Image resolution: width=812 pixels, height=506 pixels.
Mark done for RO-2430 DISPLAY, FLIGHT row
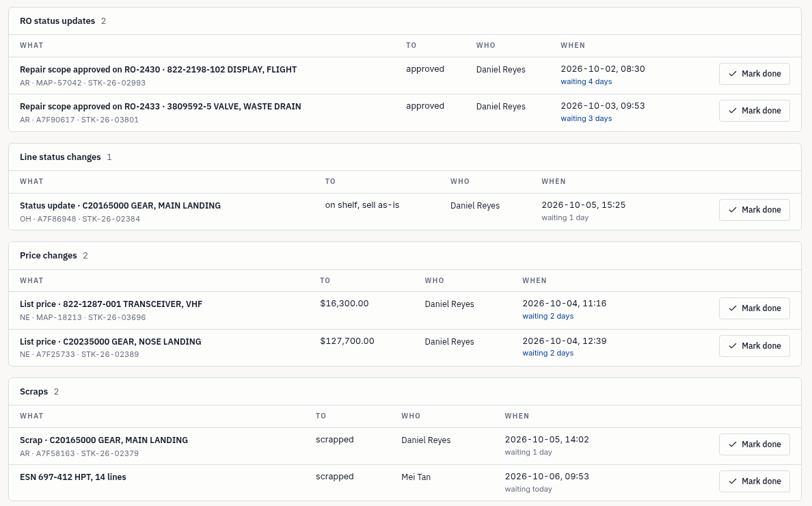[x=754, y=74]
